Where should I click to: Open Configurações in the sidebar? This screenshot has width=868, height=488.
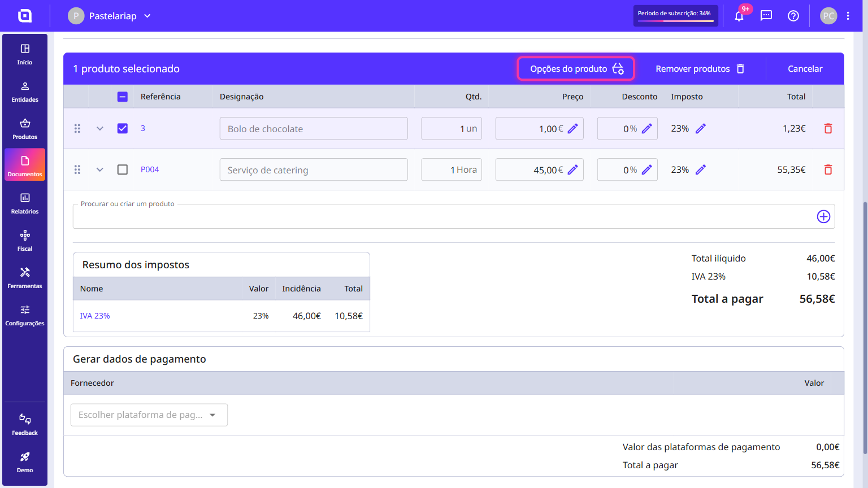(x=25, y=316)
